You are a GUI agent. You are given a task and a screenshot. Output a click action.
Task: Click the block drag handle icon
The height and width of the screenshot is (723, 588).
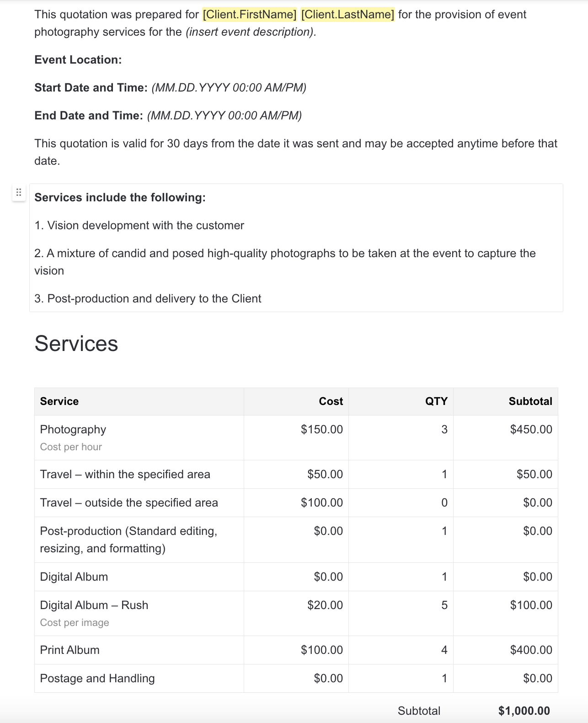19,193
